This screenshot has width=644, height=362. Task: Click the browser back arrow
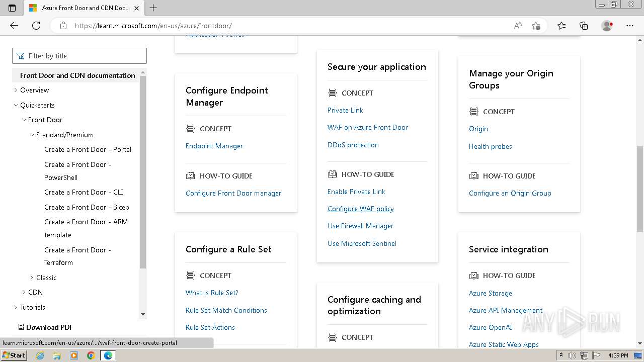pyautogui.click(x=14, y=26)
